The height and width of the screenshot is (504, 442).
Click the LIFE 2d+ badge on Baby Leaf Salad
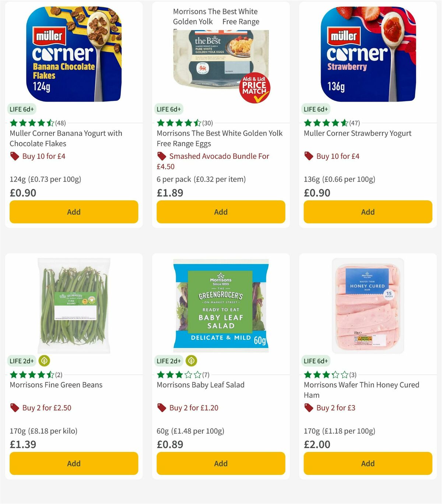(x=168, y=361)
